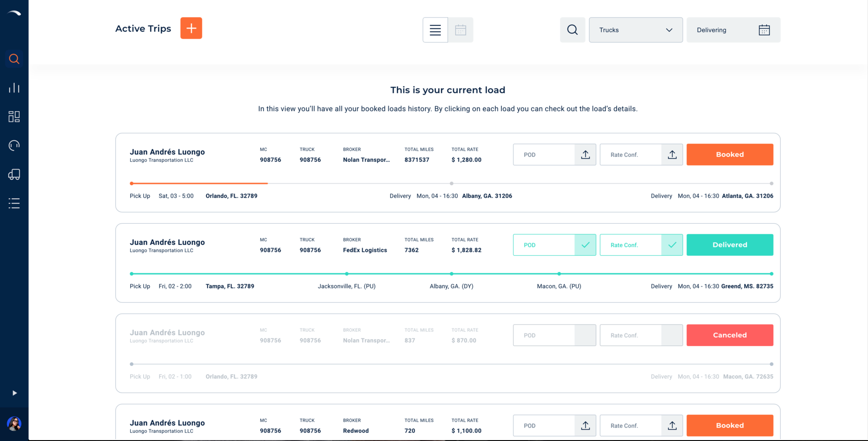
Task: Upload POD for the Redwood load
Action: click(x=585, y=426)
